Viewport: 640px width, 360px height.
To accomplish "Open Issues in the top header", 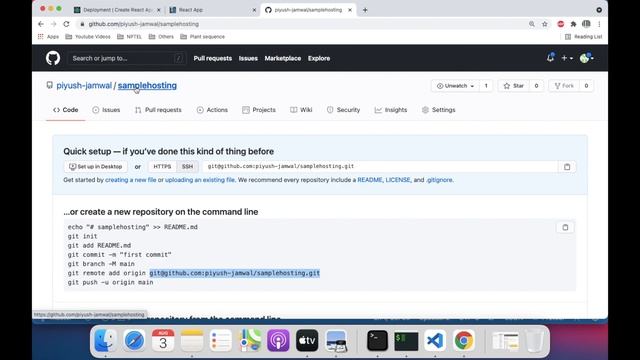I will 248,58.
